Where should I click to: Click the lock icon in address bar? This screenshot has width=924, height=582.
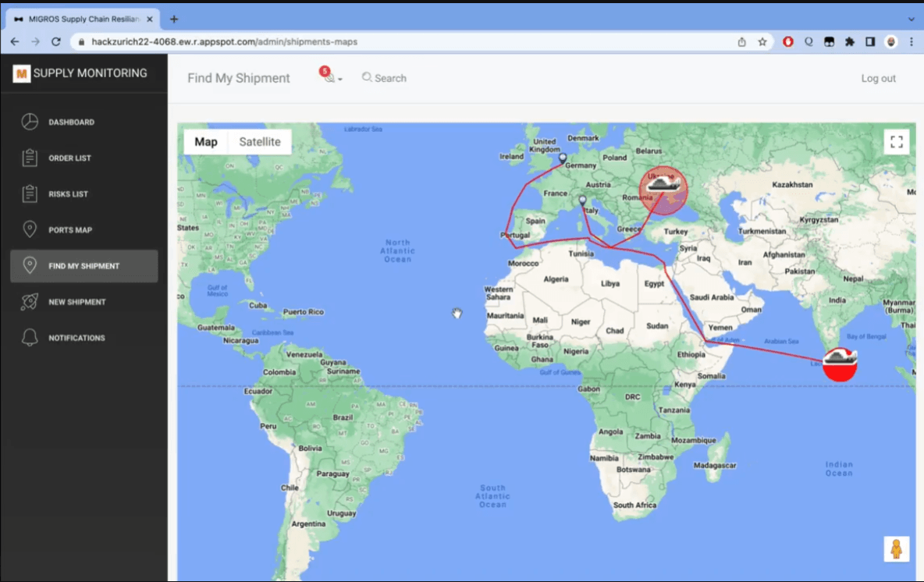[x=81, y=42]
